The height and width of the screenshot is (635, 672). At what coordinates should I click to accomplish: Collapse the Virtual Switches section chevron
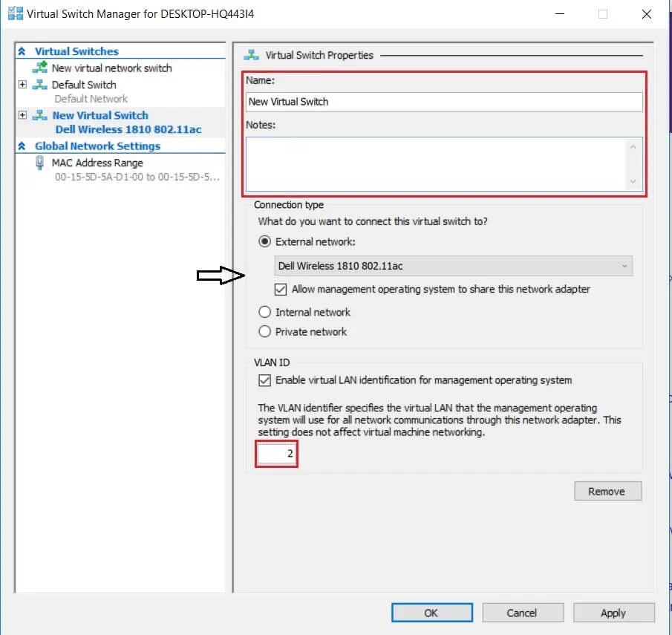[22, 51]
